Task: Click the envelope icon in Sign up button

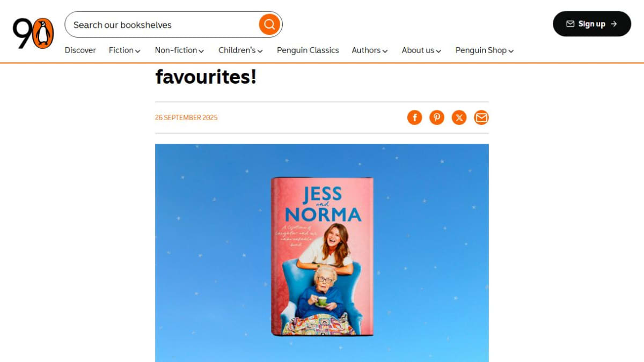Action: click(x=570, y=24)
